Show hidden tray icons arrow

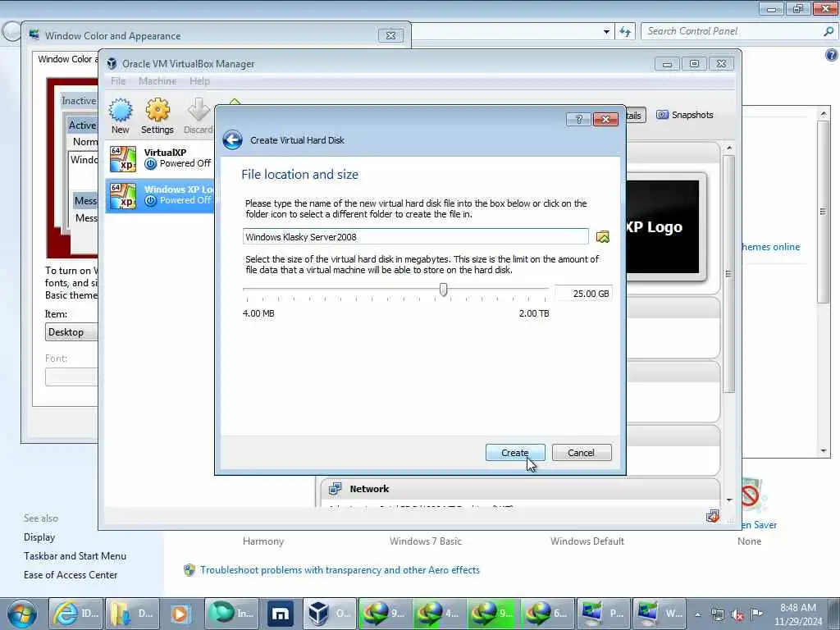(697, 614)
